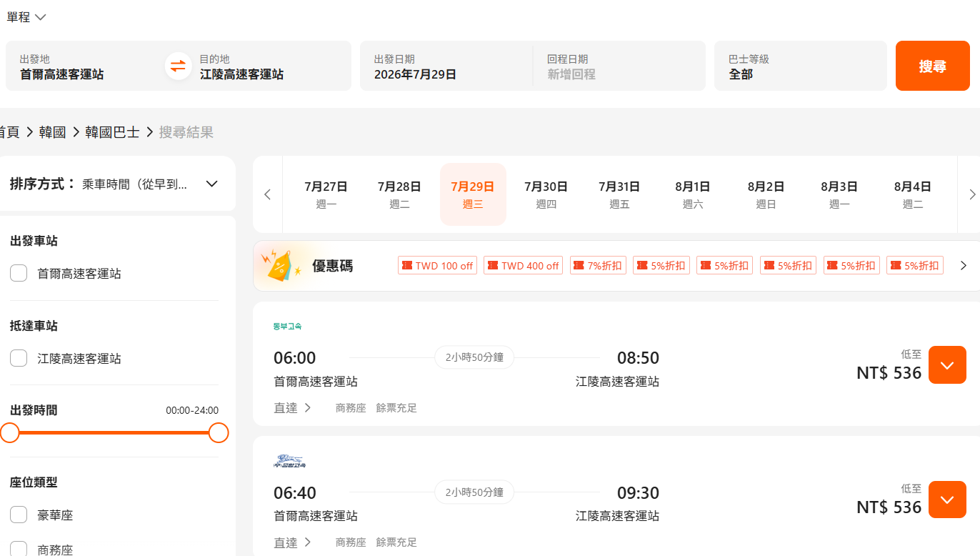Click the 7%折扣 coupon

(598, 266)
